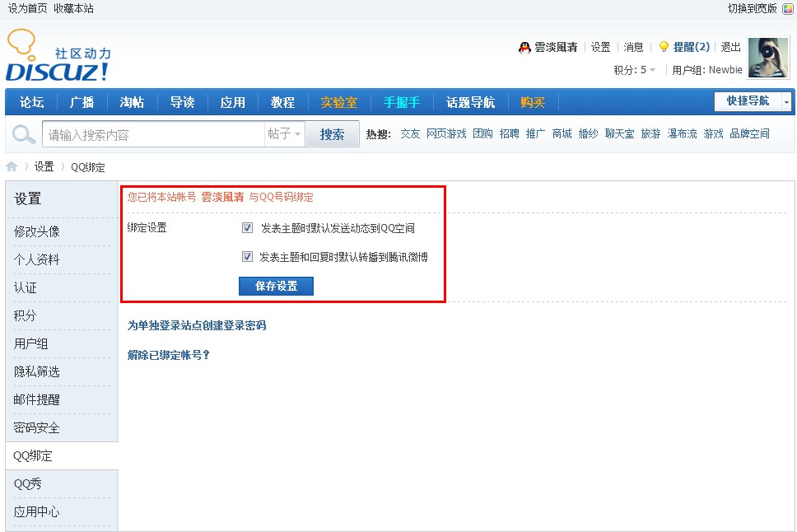Click hot search term 婚纱
Screen dimensions: 797x532
pyautogui.click(x=589, y=133)
